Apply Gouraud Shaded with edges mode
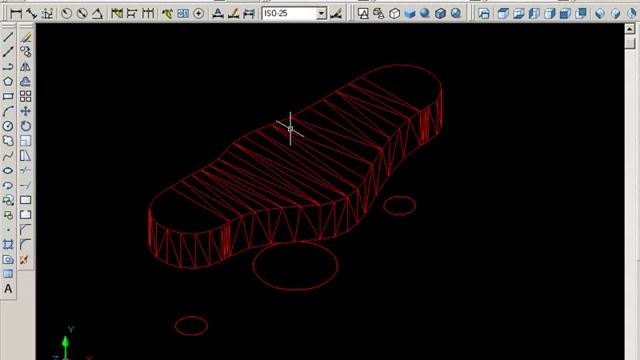This screenshot has width=640, height=360. pyautogui.click(x=456, y=13)
